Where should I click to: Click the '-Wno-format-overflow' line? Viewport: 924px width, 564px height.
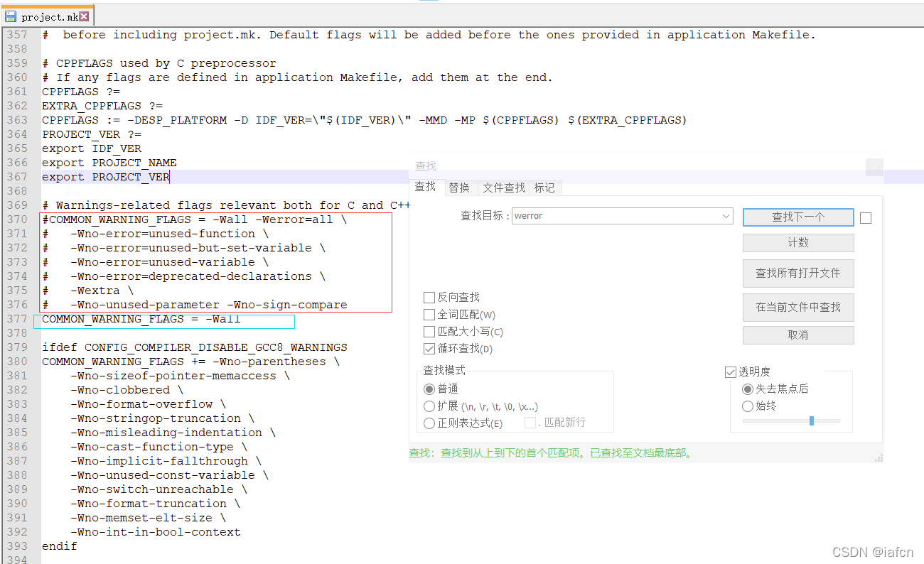coord(149,404)
